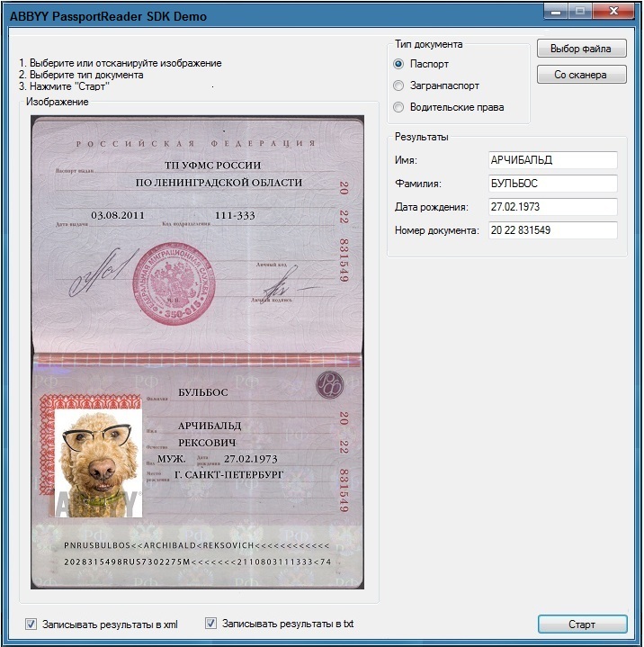The image size is (644, 647).
Task: Click the 'Имя:' label
Action: pyautogui.click(x=406, y=160)
